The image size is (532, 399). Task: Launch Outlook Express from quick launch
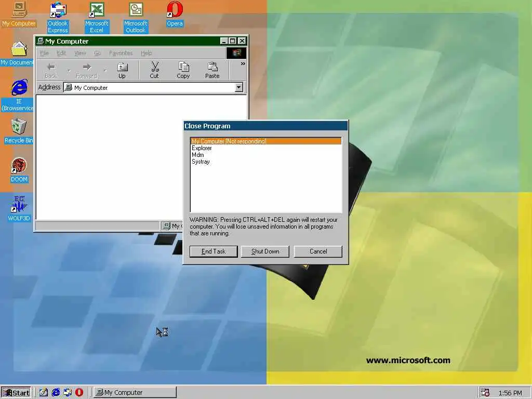point(68,393)
